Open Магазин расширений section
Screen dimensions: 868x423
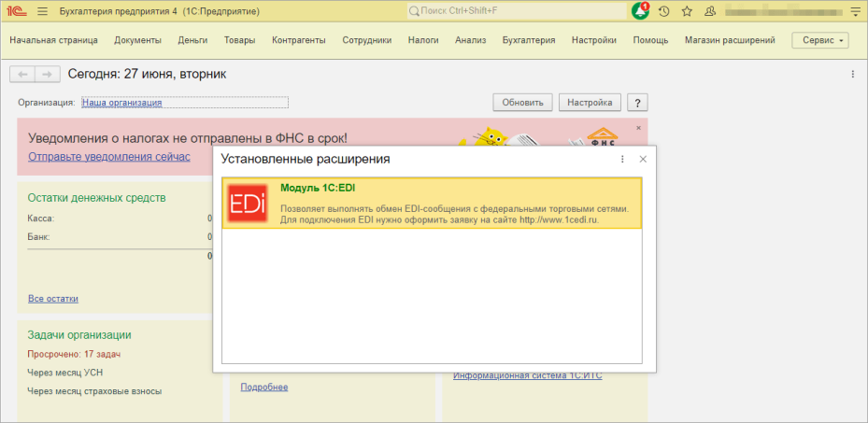pyautogui.click(x=730, y=40)
